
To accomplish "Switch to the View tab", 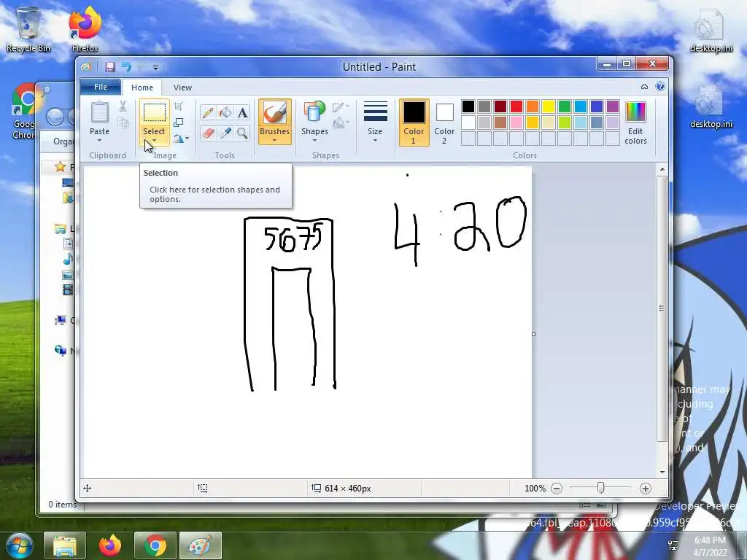I will pyautogui.click(x=182, y=87).
